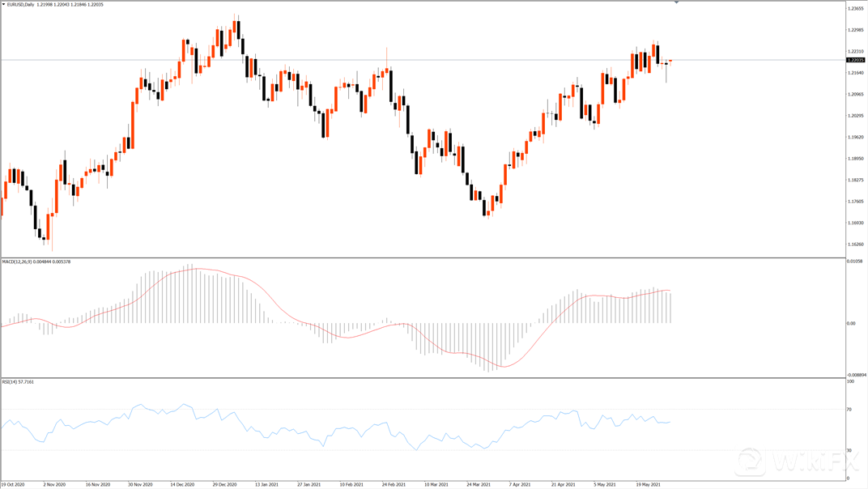868x489 pixels.
Task: Click the MACD 0.01058 scale label
Action: (x=855, y=262)
